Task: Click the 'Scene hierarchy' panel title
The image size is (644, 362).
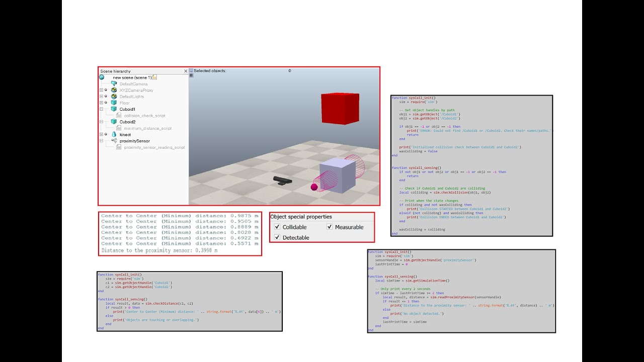Action: pyautogui.click(x=115, y=71)
